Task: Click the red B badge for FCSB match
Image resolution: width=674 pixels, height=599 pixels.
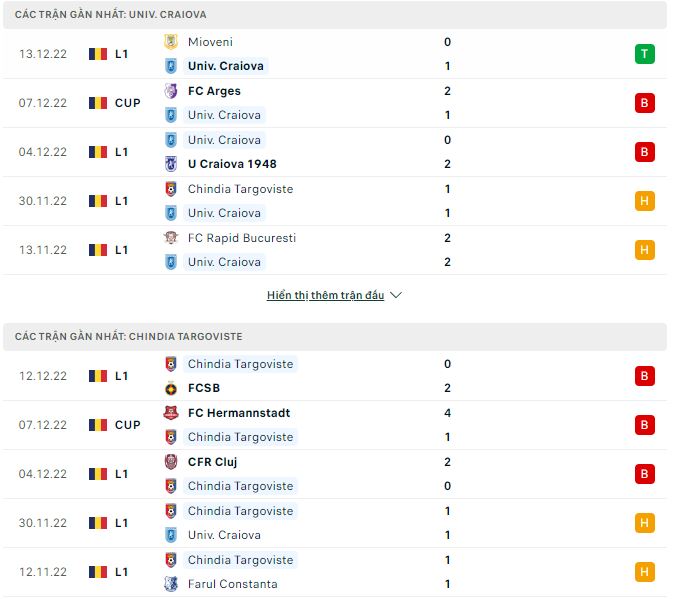Action: pos(645,376)
